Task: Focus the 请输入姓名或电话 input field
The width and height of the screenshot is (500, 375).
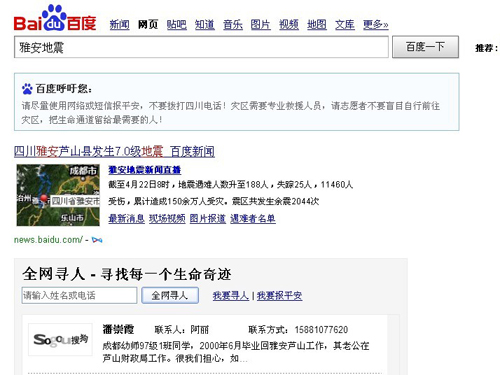Action: click(79, 295)
